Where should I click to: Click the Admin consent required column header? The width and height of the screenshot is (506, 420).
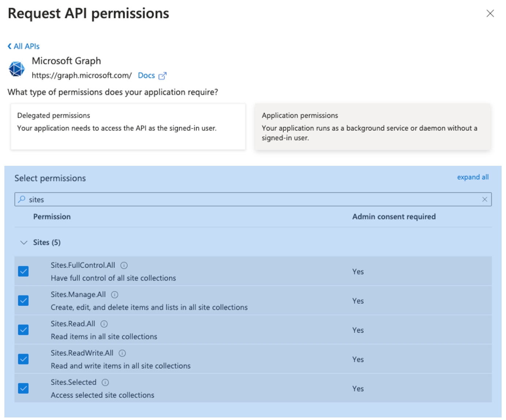(x=394, y=217)
